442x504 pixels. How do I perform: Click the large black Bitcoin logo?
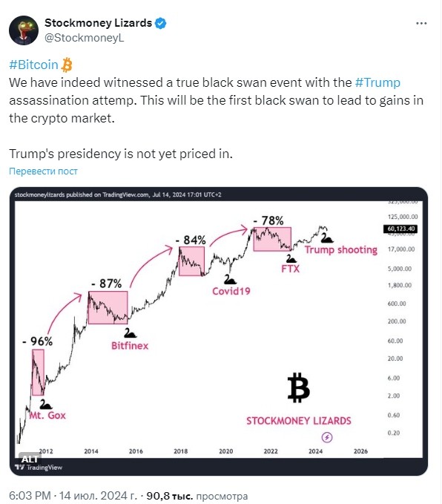tap(298, 387)
